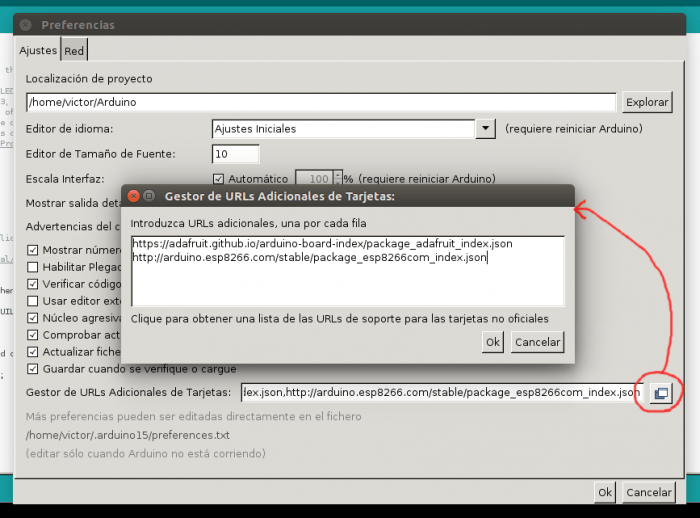Open the unofficial boards support URLs link

click(339, 318)
